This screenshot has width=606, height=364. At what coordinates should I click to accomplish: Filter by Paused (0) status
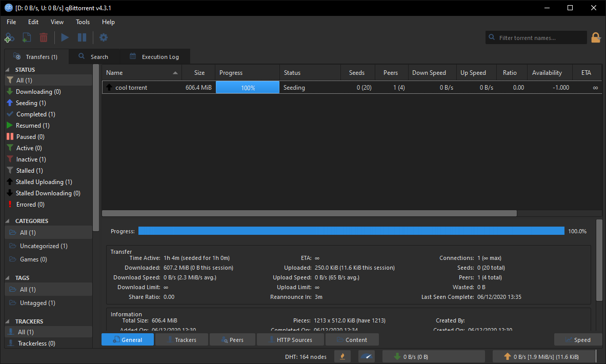click(49, 136)
